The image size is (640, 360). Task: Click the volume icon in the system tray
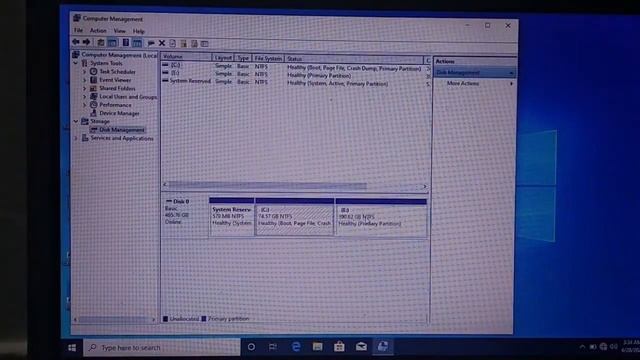pos(613,347)
